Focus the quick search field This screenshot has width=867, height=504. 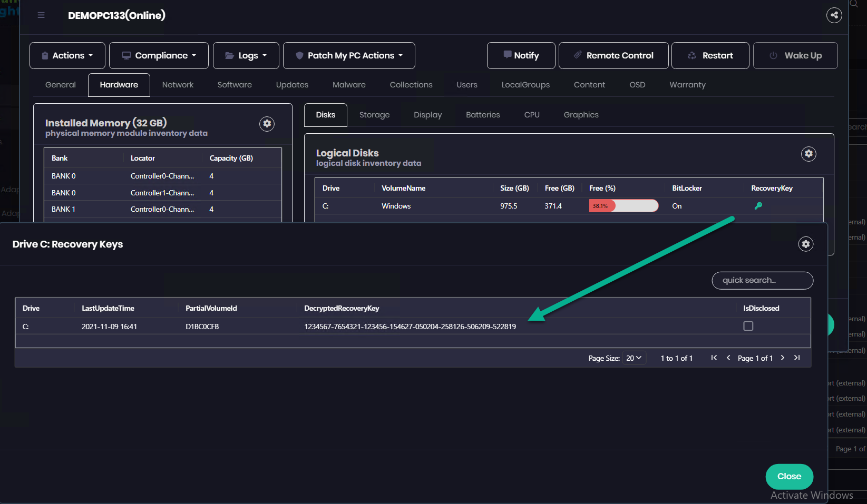pyautogui.click(x=762, y=281)
